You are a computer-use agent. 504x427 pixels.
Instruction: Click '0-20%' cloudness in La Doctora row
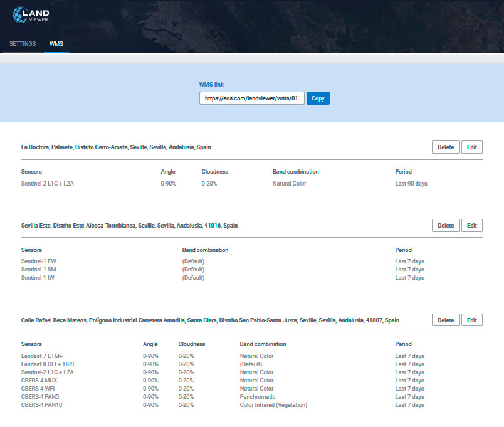(209, 184)
